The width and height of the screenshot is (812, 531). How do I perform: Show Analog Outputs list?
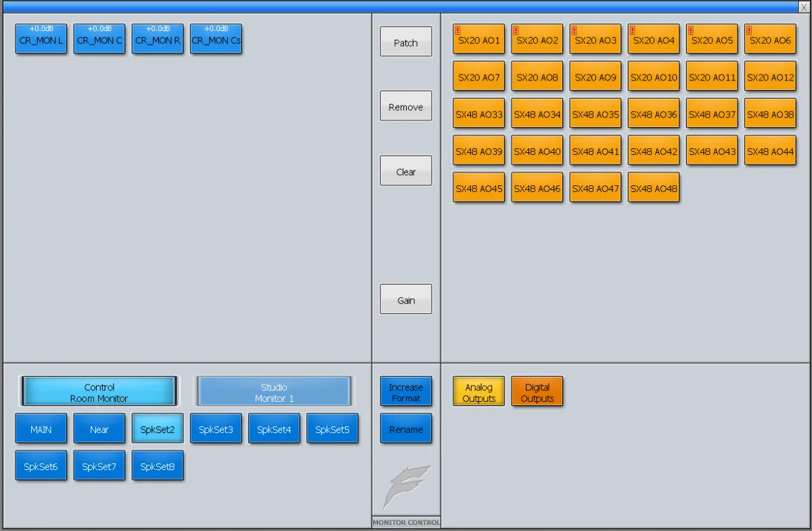[x=479, y=392]
